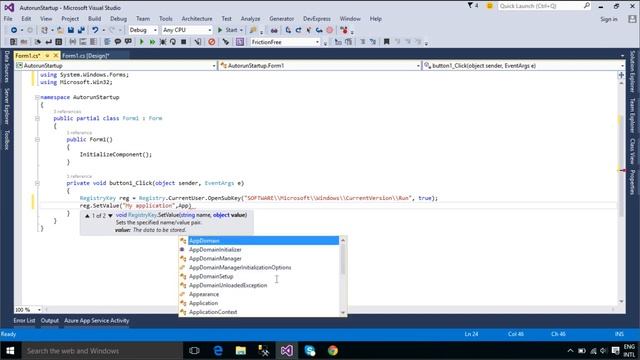Close the Form1.cs tab
The image size is (640, 360).
pyautogui.click(x=56, y=56)
